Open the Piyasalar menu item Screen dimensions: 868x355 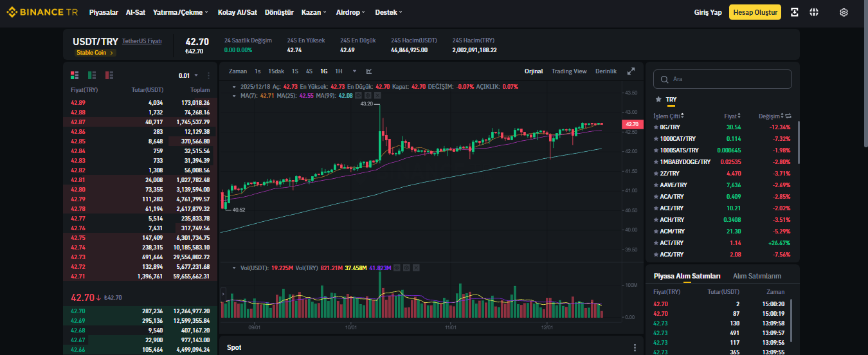click(104, 12)
